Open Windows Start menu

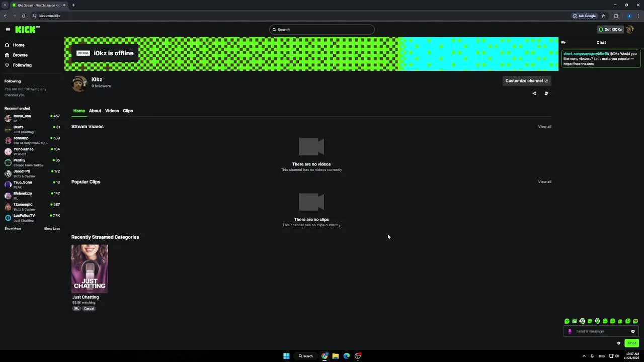coord(286,356)
